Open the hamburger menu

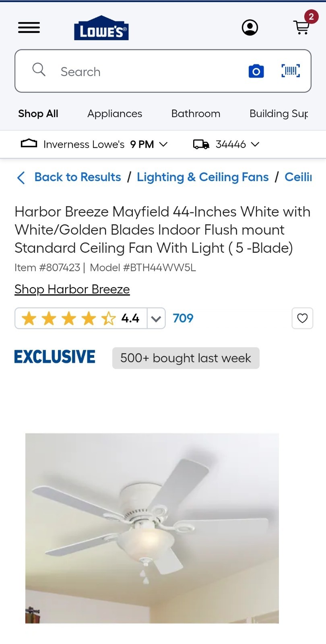pyautogui.click(x=29, y=28)
